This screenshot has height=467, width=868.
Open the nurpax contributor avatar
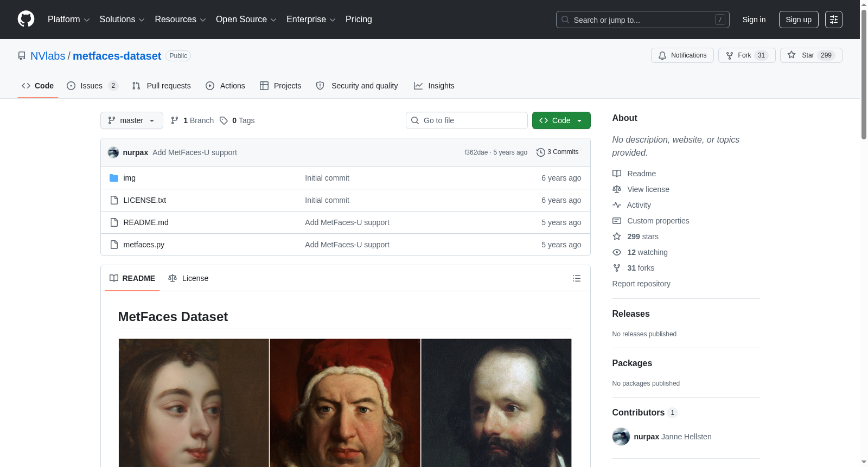621,437
